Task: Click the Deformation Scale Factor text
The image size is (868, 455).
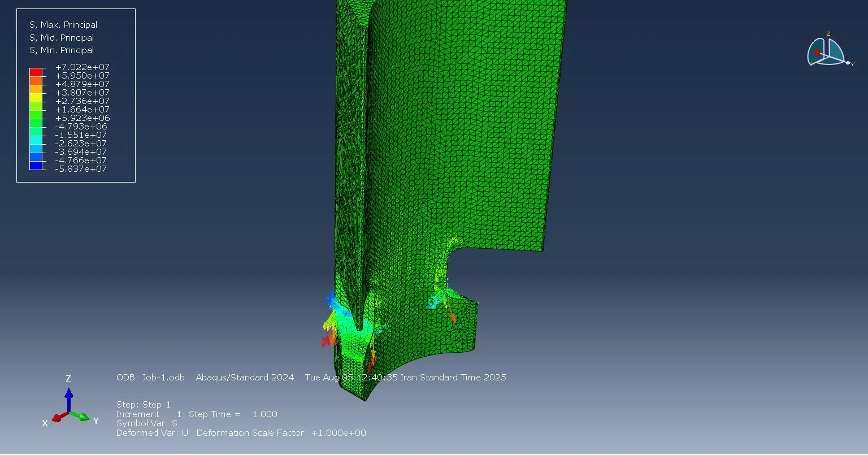Action: [x=281, y=433]
